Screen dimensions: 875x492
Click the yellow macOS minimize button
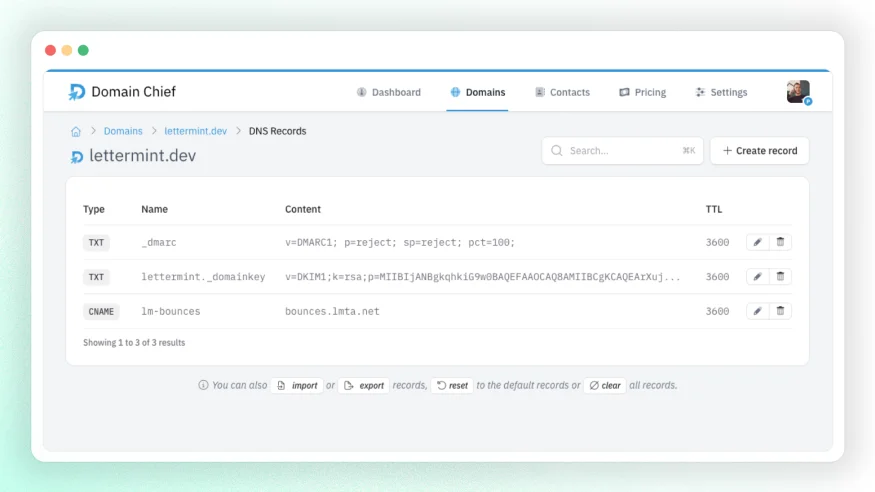(66, 50)
